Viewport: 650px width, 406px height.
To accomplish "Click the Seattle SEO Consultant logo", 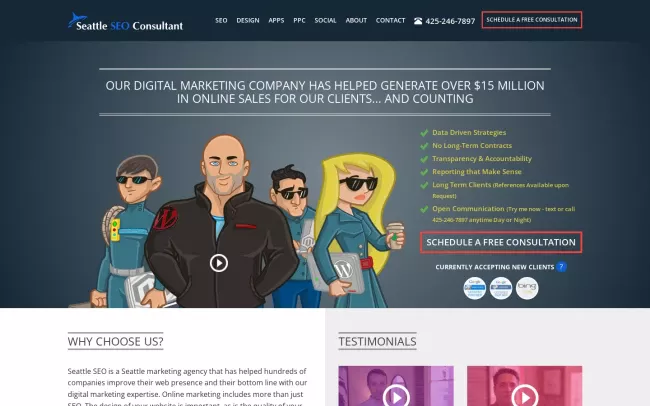I will coord(126,21).
